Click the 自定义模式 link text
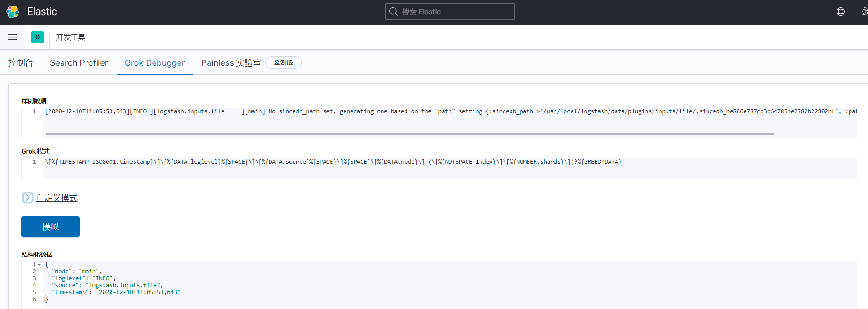 click(x=57, y=198)
